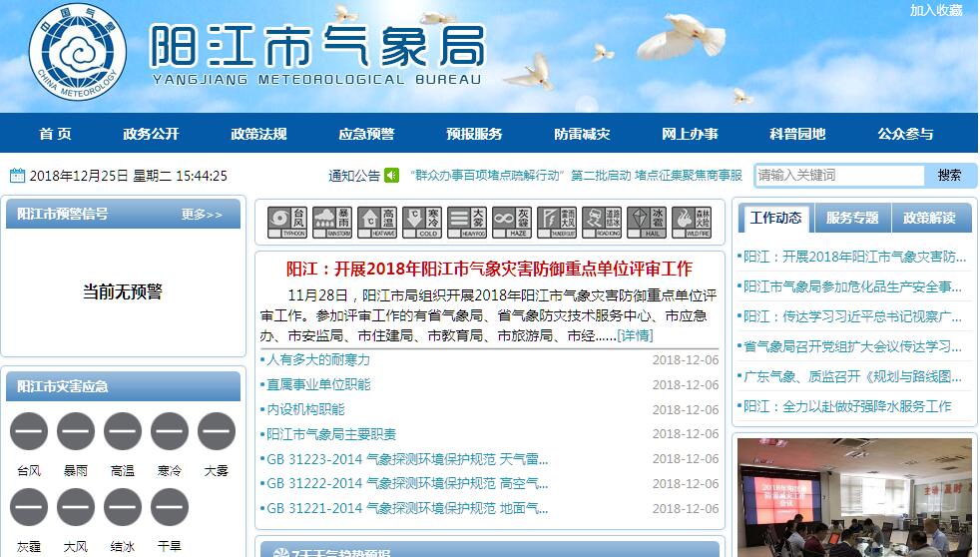Screen dimensions: 980x557
Task: Click the 通知公告 label
Action: (354, 175)
